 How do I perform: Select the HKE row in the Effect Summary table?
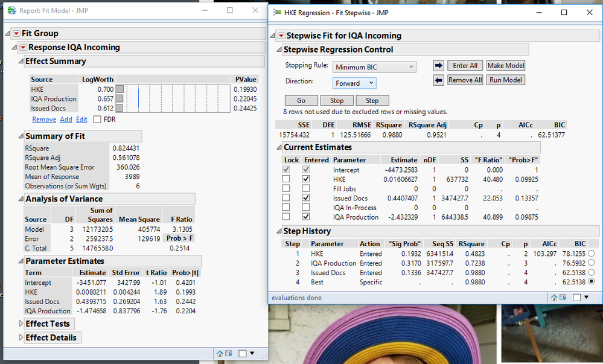tap(37, 89)
